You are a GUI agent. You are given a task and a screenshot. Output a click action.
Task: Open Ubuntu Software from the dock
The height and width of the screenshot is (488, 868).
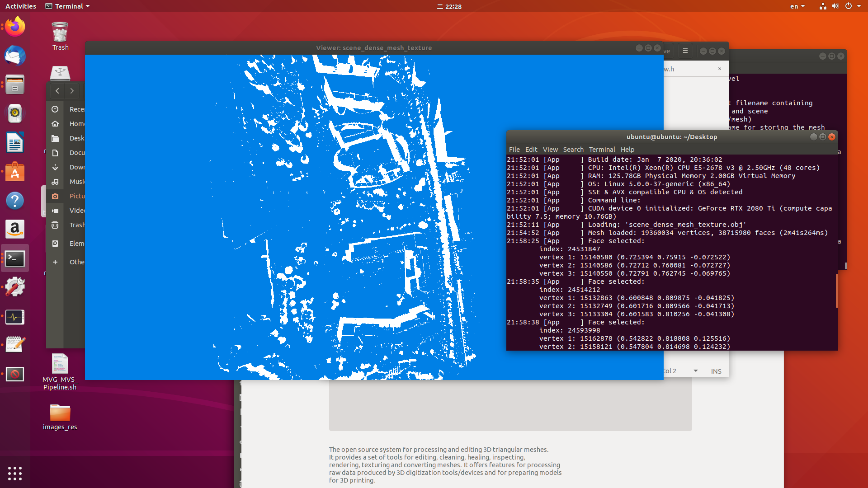coord(15,171)
